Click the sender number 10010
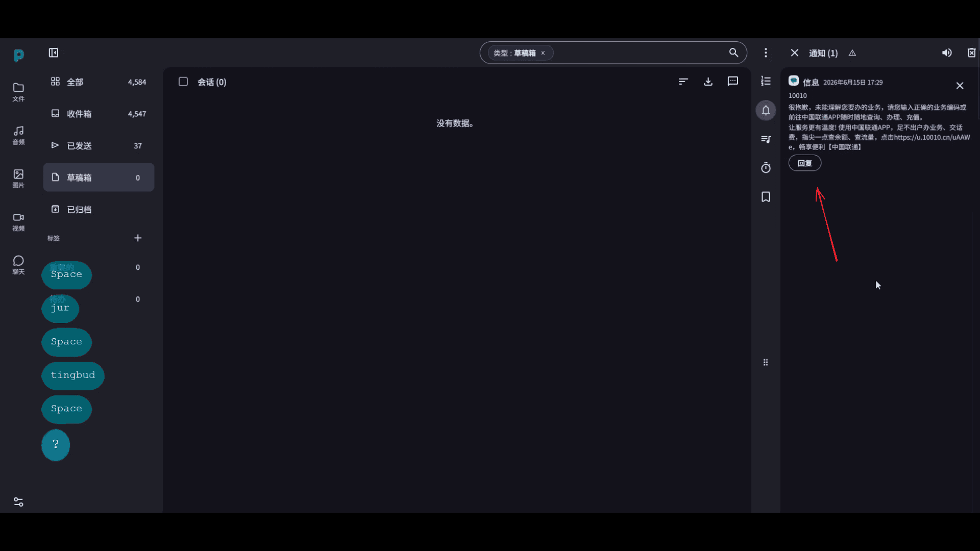 coord(798,95)
